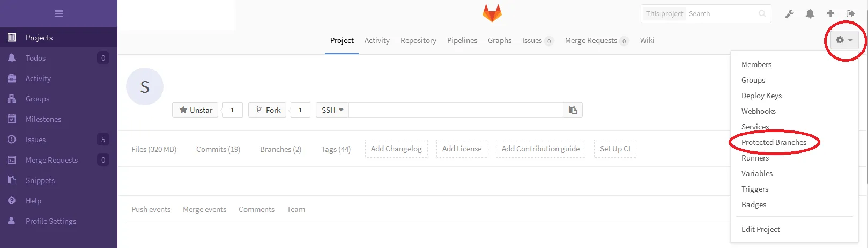
Task: Toggle the hamburger sidebar menu
Action: coord(59,13)
